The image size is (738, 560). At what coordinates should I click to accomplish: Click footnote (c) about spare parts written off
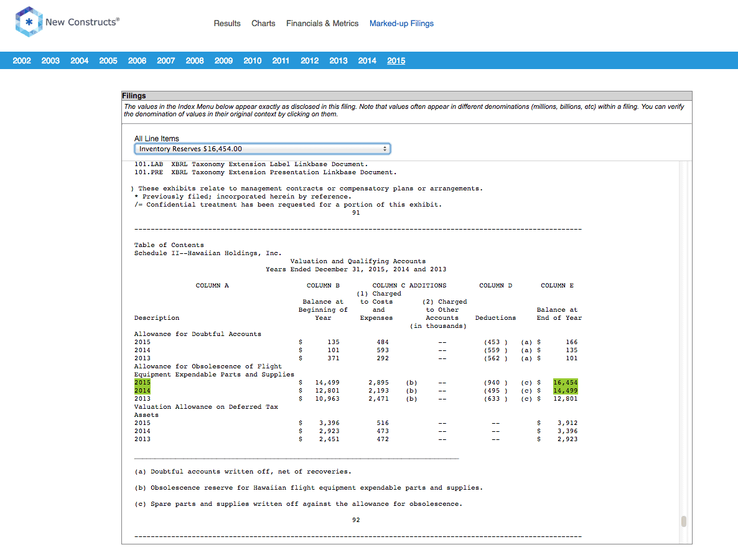tap(299, 504)
